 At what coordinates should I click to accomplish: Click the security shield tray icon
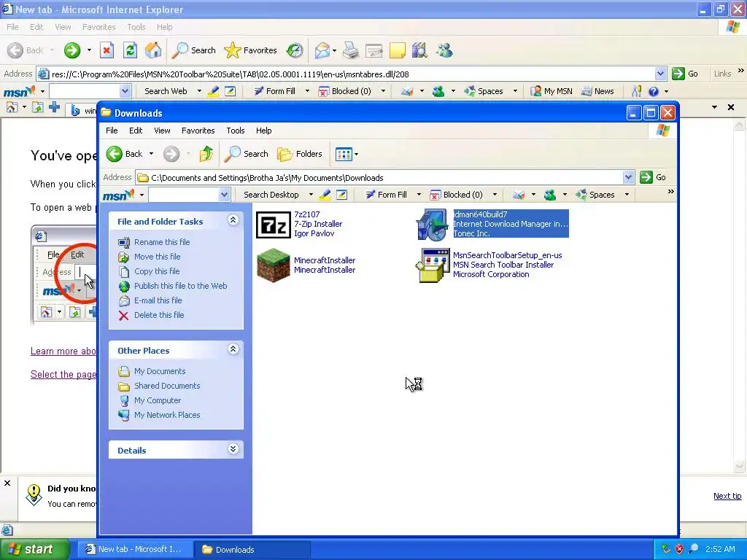679,549
